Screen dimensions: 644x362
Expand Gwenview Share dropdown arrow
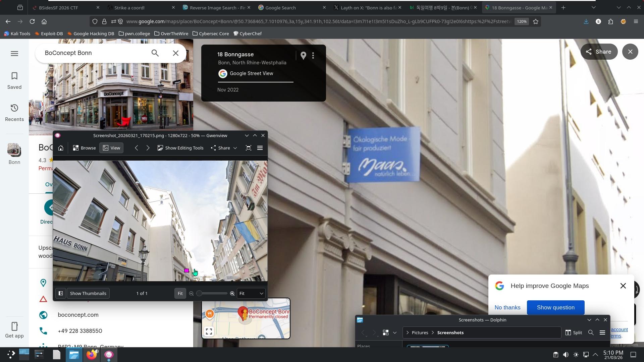(x=235, y=148)
